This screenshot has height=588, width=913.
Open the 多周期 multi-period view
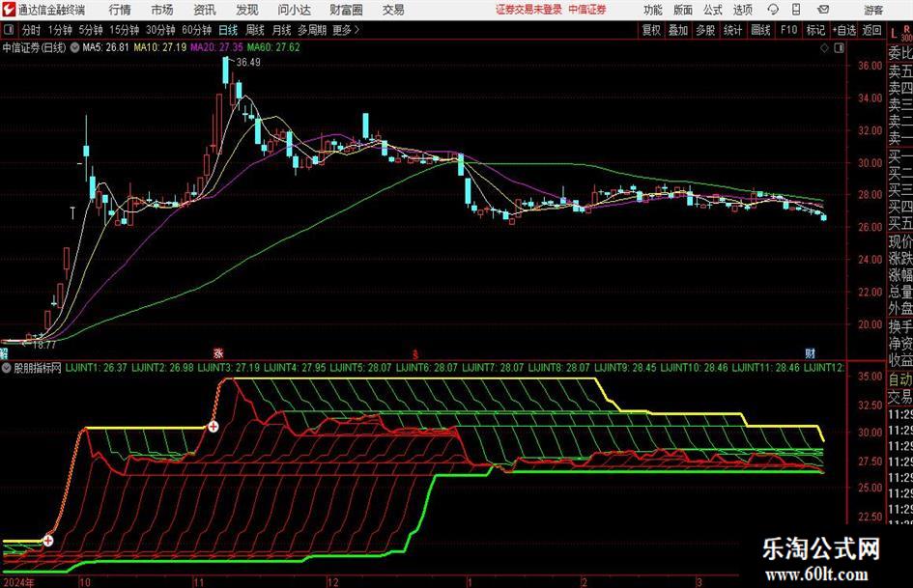click(x=312, y=30)
